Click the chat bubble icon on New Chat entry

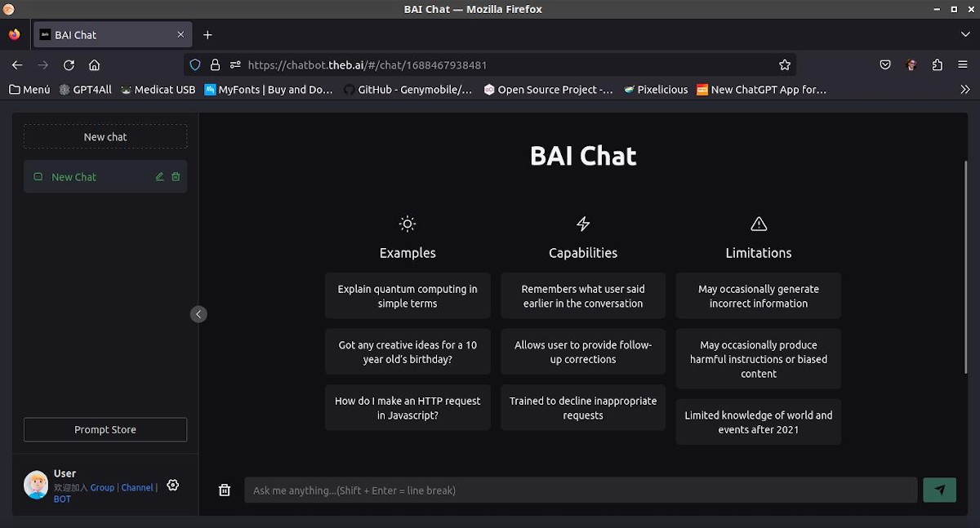click(x=38, y=176)
